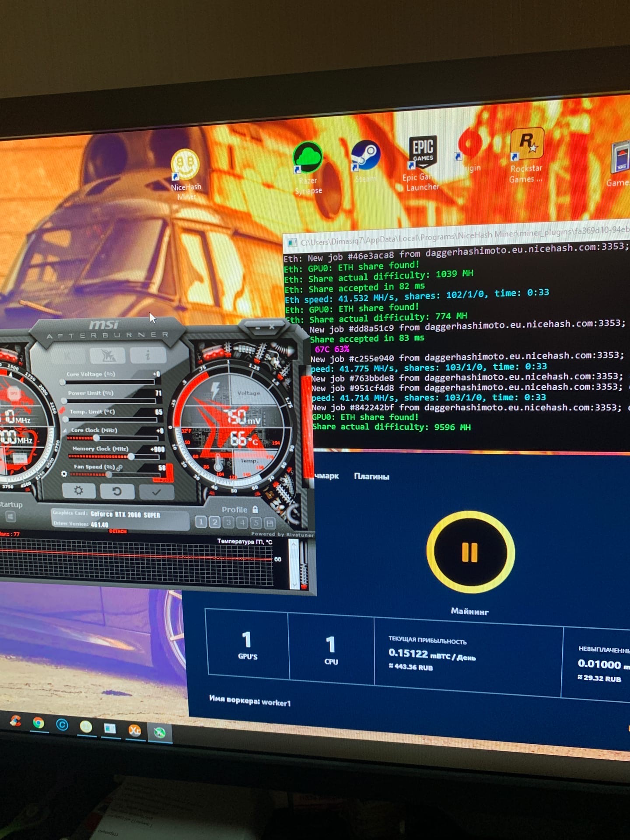Click the Core Clock slider handle
The height and width of the screenshot is (840, 630).
click(96, 437)
